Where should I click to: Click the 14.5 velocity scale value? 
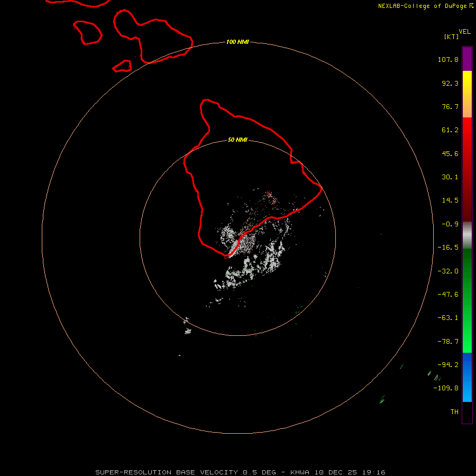450,200
